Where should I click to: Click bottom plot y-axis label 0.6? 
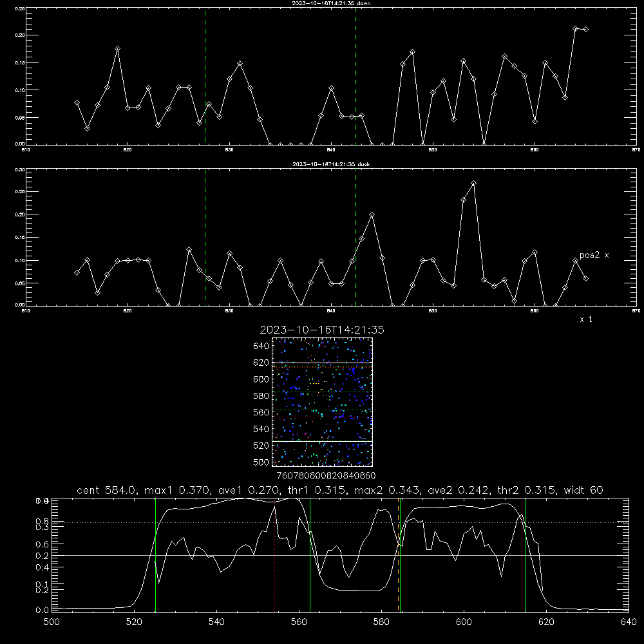(42, 544)
